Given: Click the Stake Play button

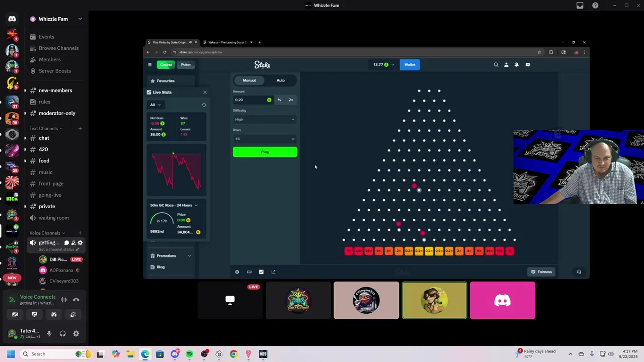Looking at the screenshot, I should (x=265, y=152).
